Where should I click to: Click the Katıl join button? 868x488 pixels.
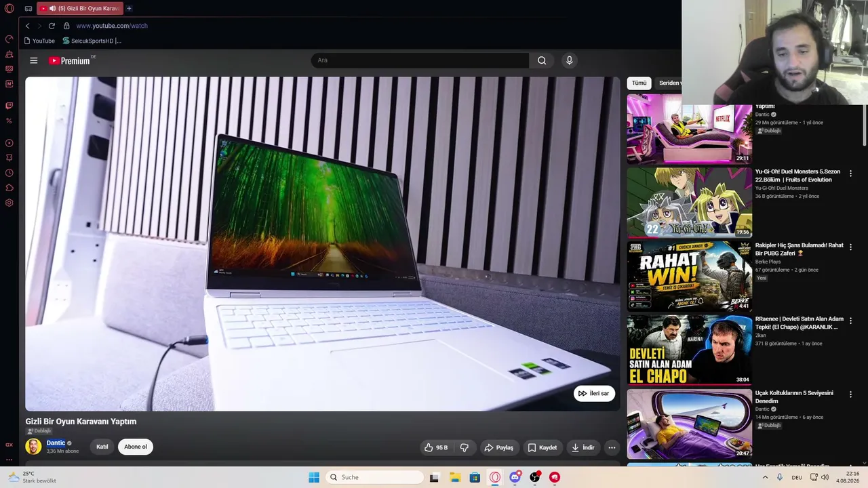[x=102, y=447]
